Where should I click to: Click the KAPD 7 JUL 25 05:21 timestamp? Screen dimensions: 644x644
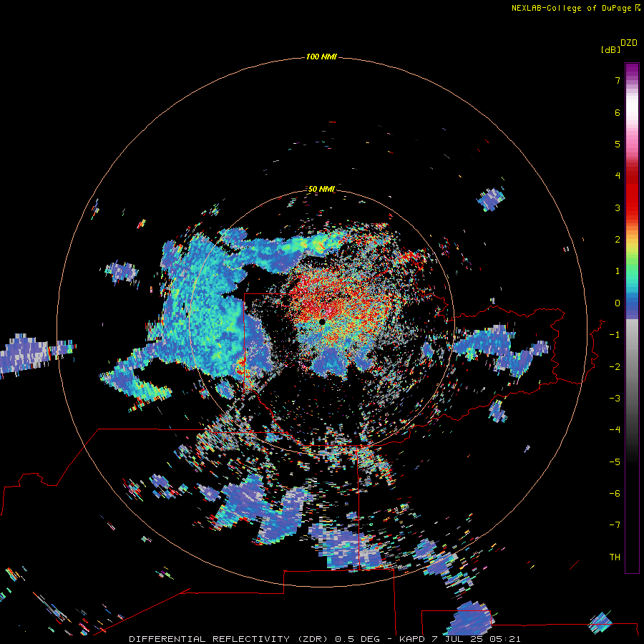pos(459,639)
